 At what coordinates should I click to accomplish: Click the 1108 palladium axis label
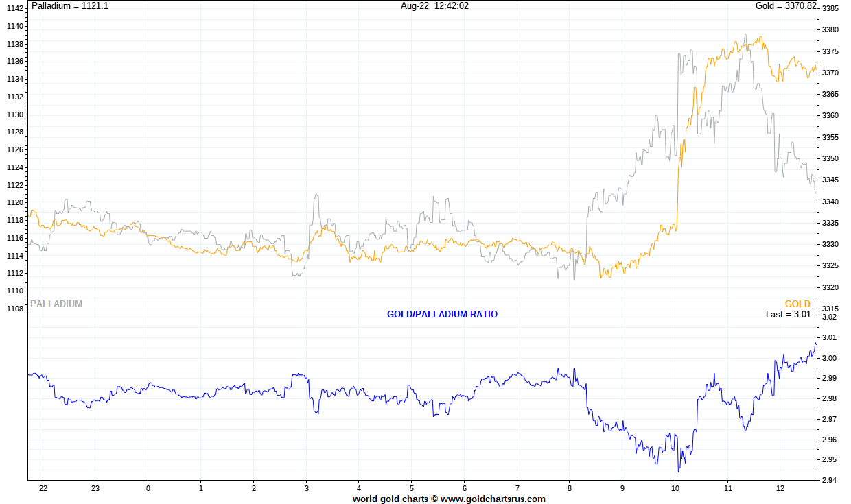[15, 309]
